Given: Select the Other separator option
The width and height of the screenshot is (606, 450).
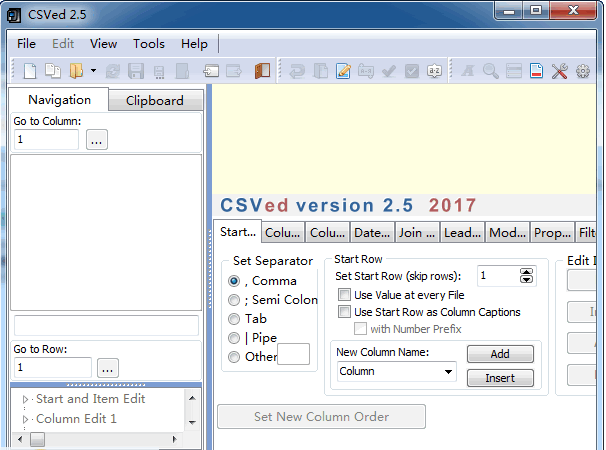Looking at the screenshot, I should (234, 357).
